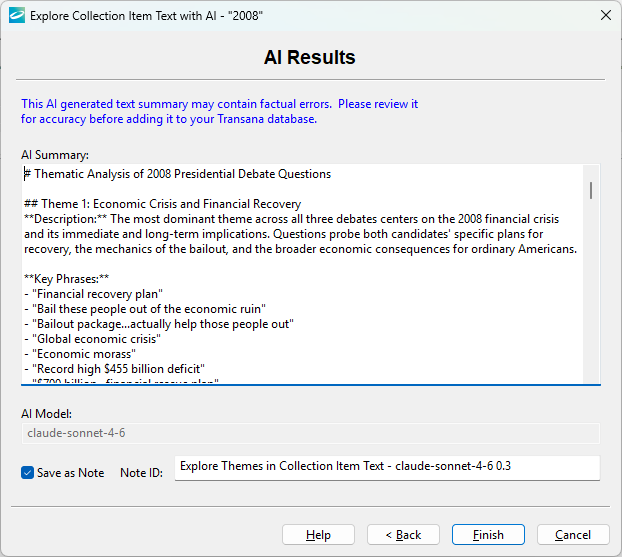622x557 pixels.
Task: Place cursor on the Thematic Analysis title line
Action: [180, 174]
